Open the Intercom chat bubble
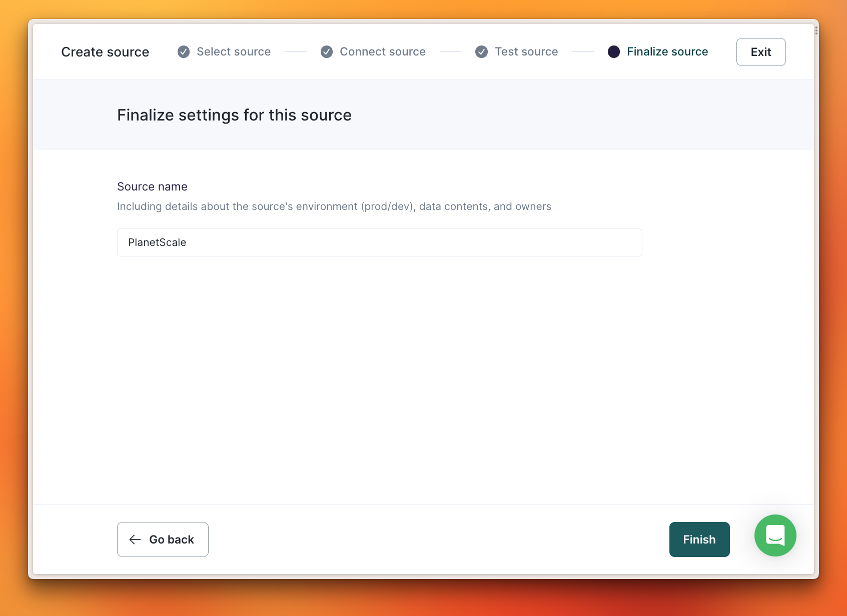Screen dimensions: 847x616 pyautogui.click(x=775, y=535)
